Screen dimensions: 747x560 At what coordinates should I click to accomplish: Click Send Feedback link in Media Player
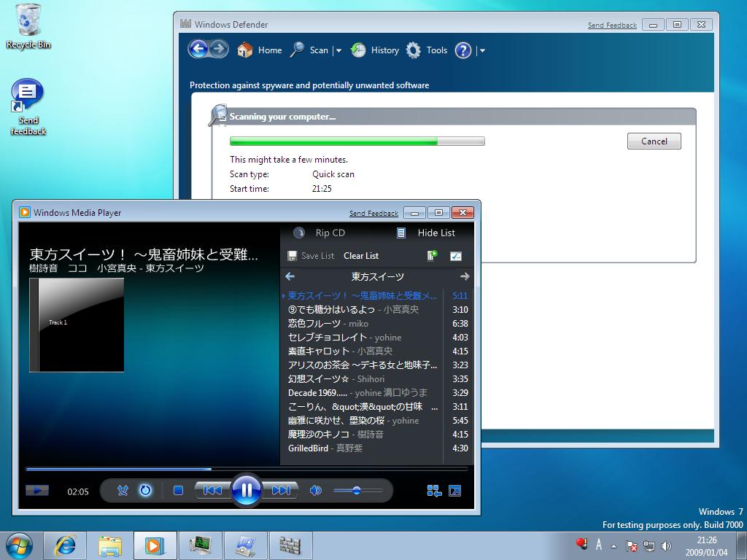point(373,214)
